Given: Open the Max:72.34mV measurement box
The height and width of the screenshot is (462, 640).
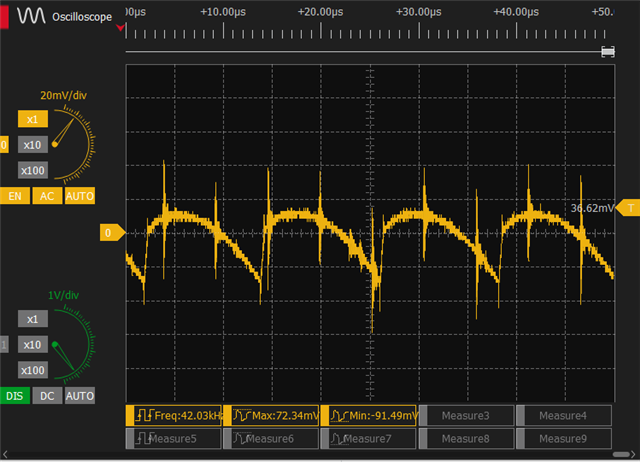Looking at the screenshot, I should point(271,415).
